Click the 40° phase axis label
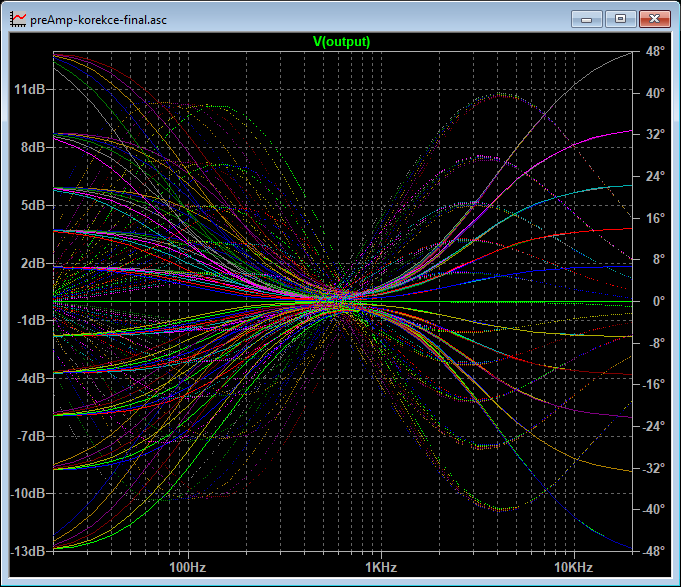This screenshot has height=587, width=681. coord(655,93)
